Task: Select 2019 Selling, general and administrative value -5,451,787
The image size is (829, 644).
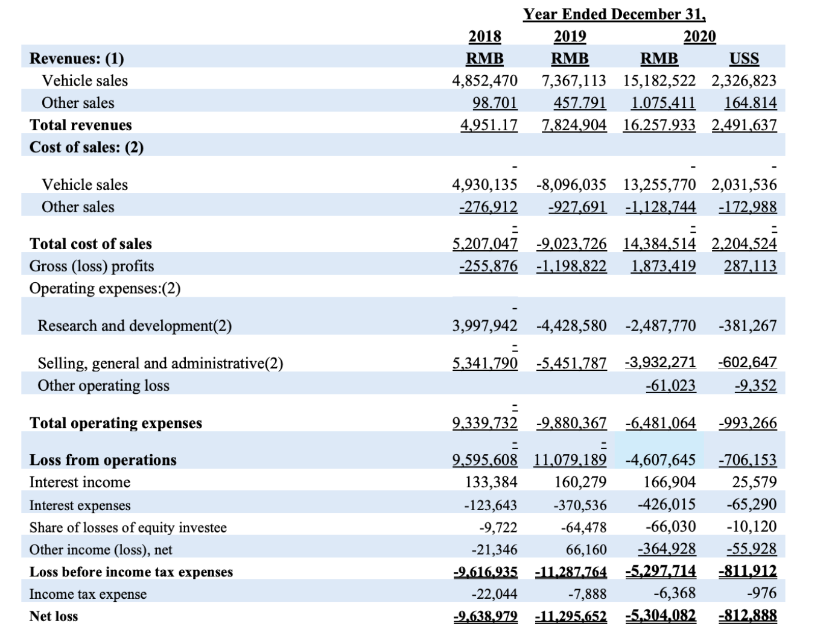Action: [571, 363]
